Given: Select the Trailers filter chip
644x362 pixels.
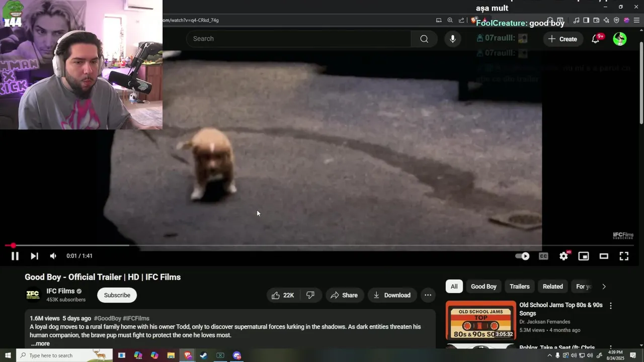Looking at the screenshot, I should pyautogui.click(x=519, y=287).
